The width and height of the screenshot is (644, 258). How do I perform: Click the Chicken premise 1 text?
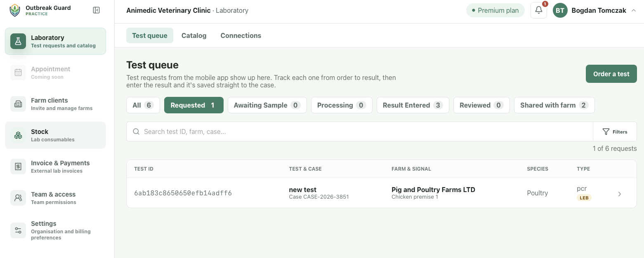[415, 197]
